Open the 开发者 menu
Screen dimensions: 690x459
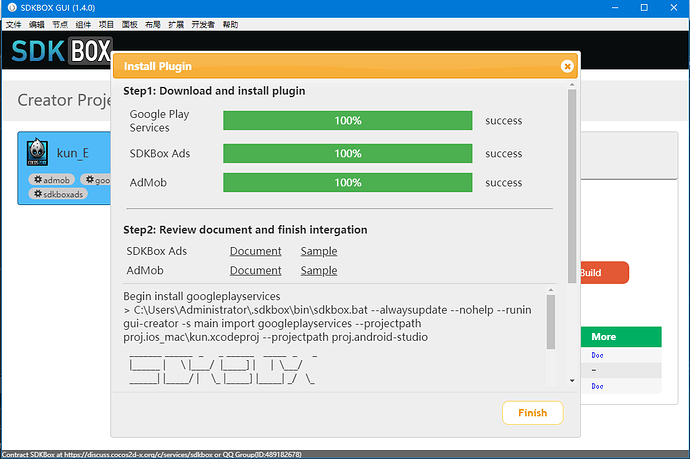pyautogui.click(x=203, y=25)
